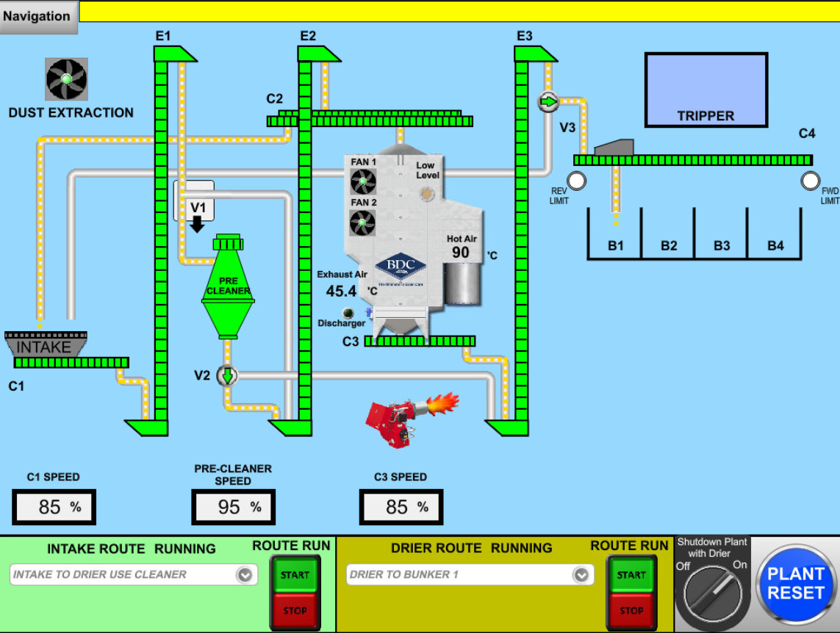Click the Intake hopper graphic

(45, 345)
